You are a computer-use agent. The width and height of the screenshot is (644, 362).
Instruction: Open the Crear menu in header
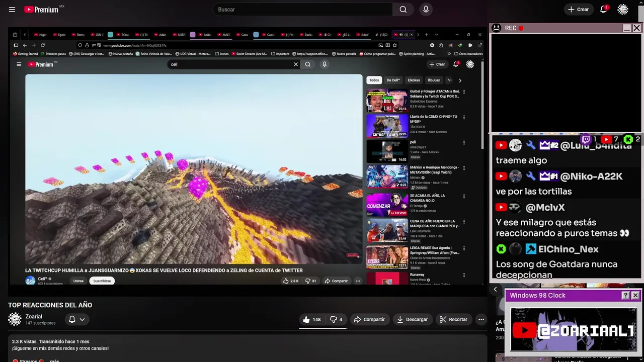coord(578,10)
